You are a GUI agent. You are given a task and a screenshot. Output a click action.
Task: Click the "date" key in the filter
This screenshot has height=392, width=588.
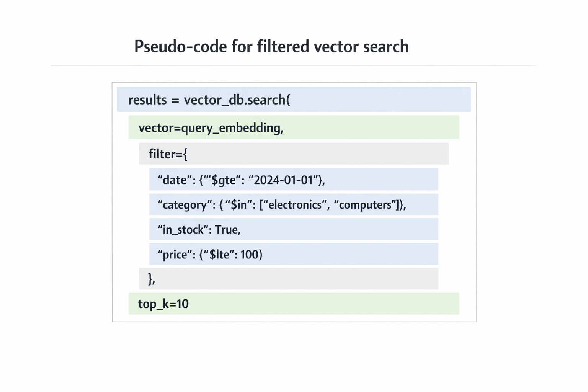[175, 180]
